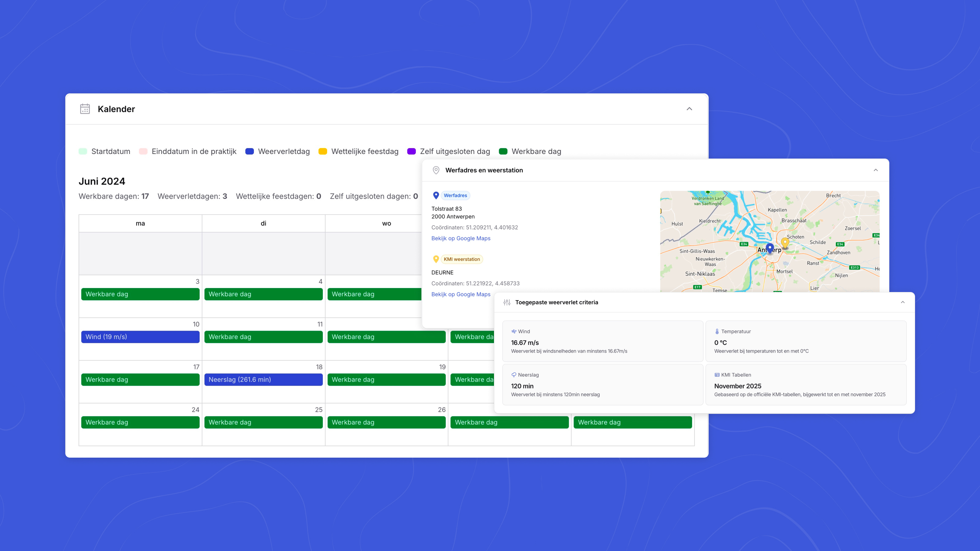Select the Werkbare dag event on June 4

(x=263, y=294)
